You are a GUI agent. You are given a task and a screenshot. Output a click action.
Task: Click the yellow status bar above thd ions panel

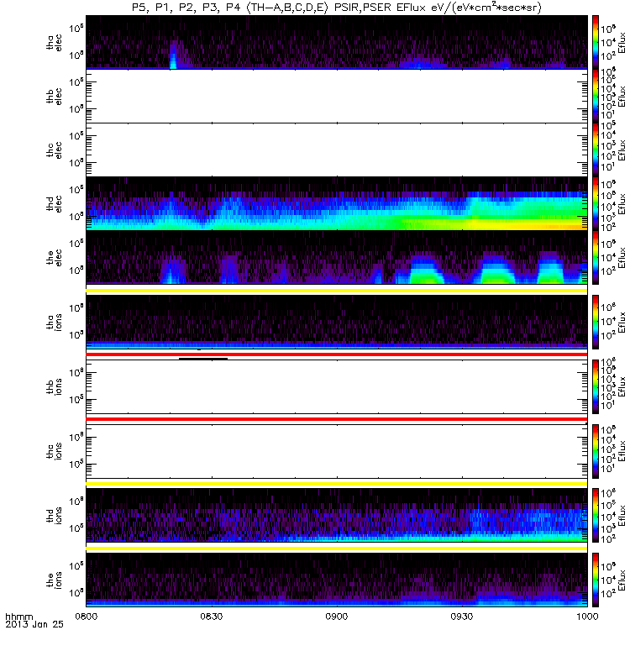pos(337,484)
